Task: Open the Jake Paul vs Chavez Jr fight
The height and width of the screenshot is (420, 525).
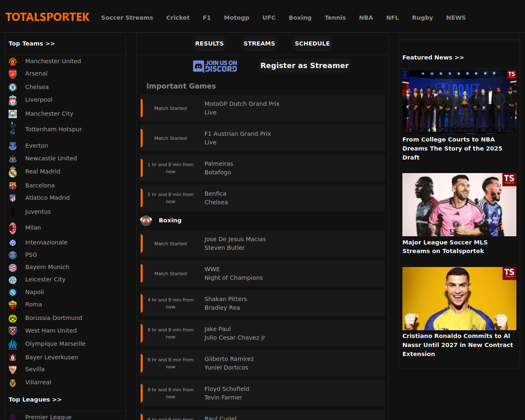Action: pyautogui.click(x=262, y=333)
